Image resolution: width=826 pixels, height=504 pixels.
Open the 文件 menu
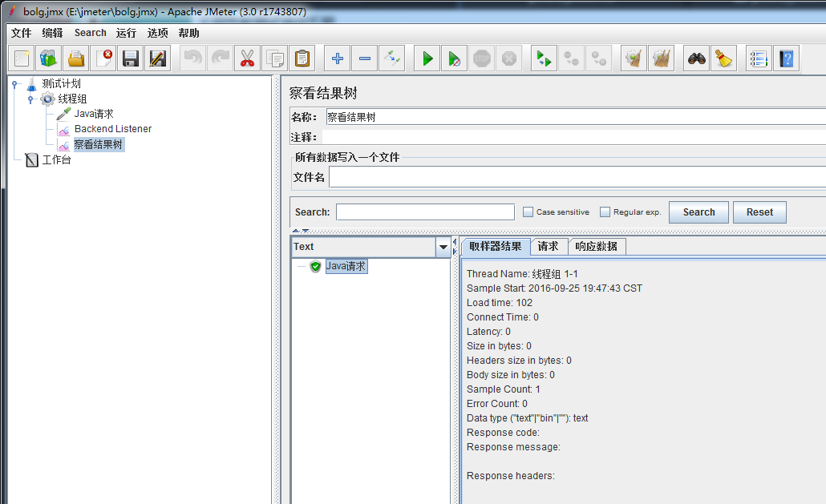22,33
